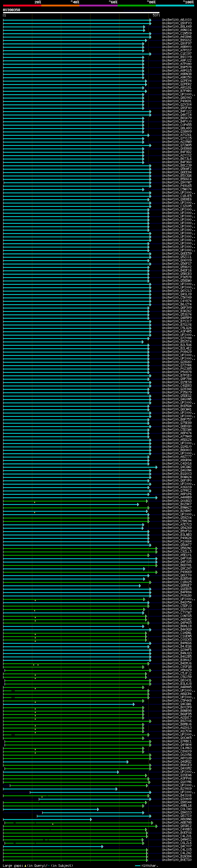Select hit label UniRef100_P09180

tap(177, 596)
